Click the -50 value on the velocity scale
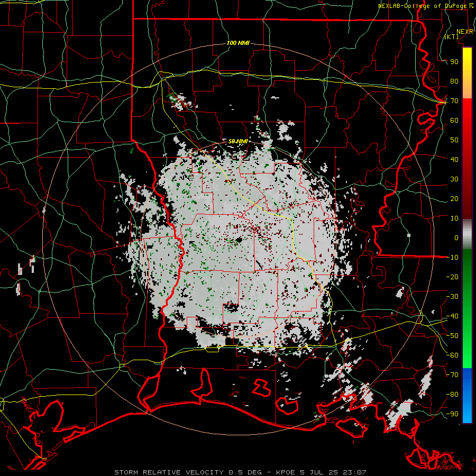This screenshot has width=476, height=476. pyautogui.click(x=452, y=336)
